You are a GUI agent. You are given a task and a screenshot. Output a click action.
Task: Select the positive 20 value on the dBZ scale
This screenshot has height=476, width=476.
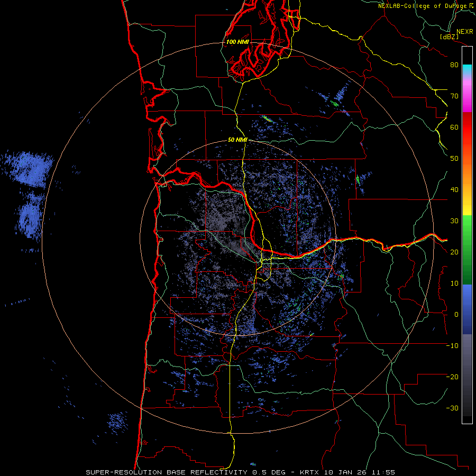click(454, 252)
